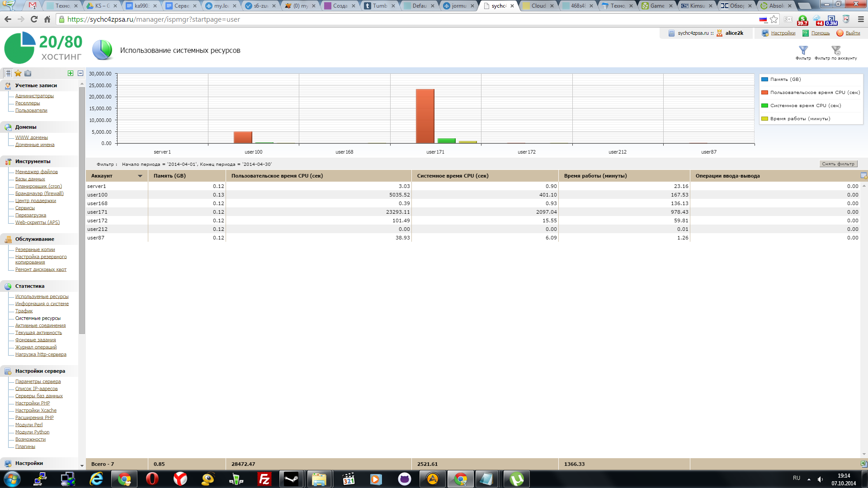This screenshot has width=868, height=488.
Task: Select the menu list view icon
Action: 8,73
